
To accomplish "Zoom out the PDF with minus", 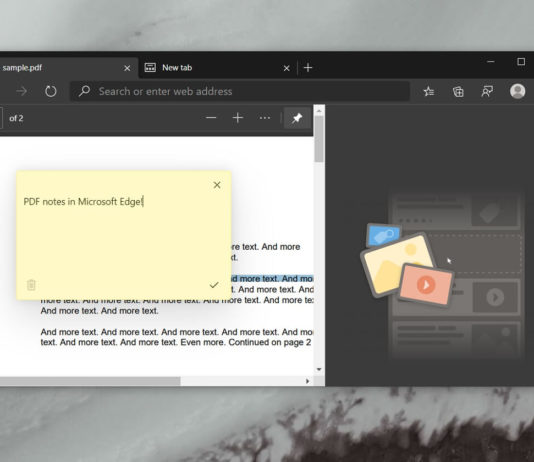I will pos(211,118).
